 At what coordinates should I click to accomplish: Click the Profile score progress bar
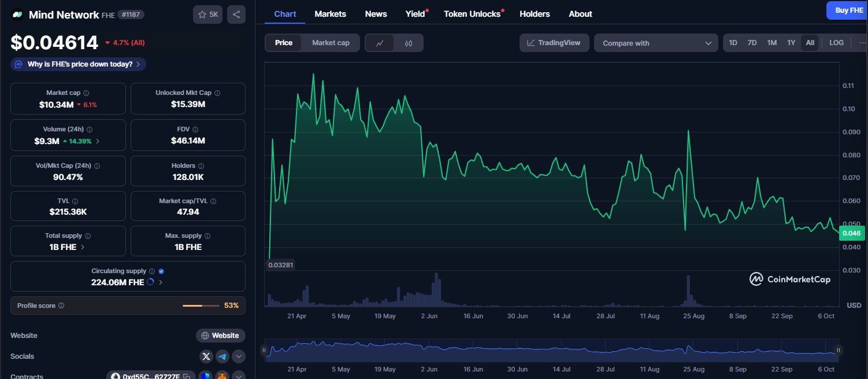(201, 306)
